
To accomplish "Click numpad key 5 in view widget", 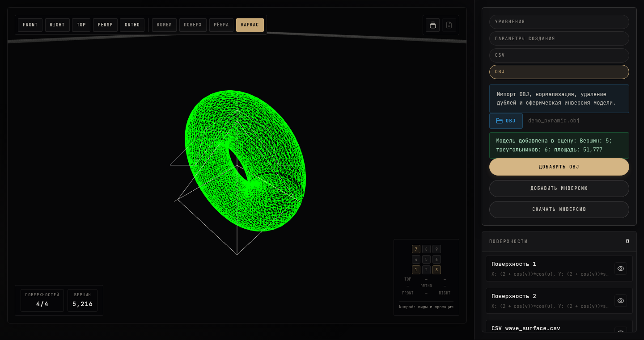I will [426, 260].
